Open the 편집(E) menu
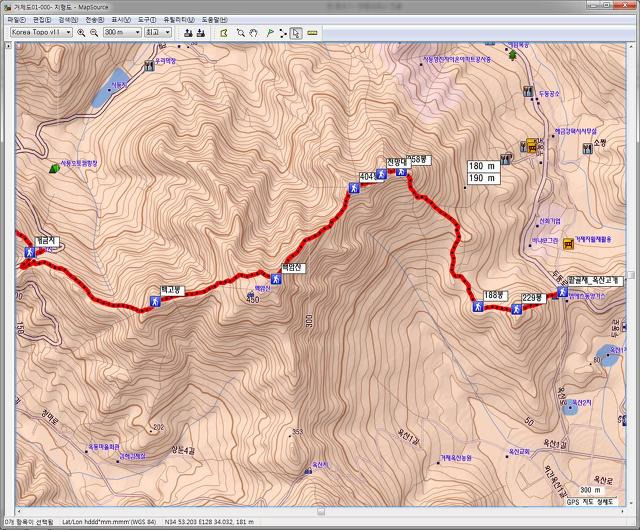Image resolution: width=640 pixels, height=530 pixels. coord(42,20)
